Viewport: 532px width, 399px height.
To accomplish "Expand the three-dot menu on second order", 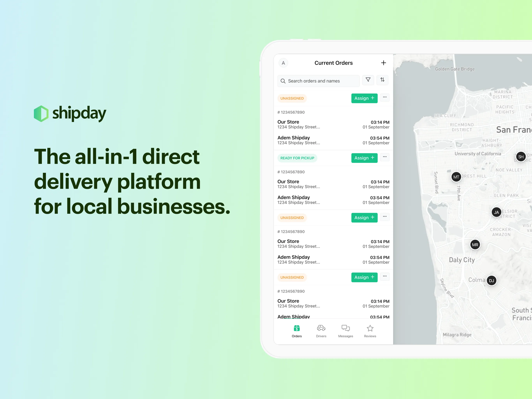I will click(385, 158).
